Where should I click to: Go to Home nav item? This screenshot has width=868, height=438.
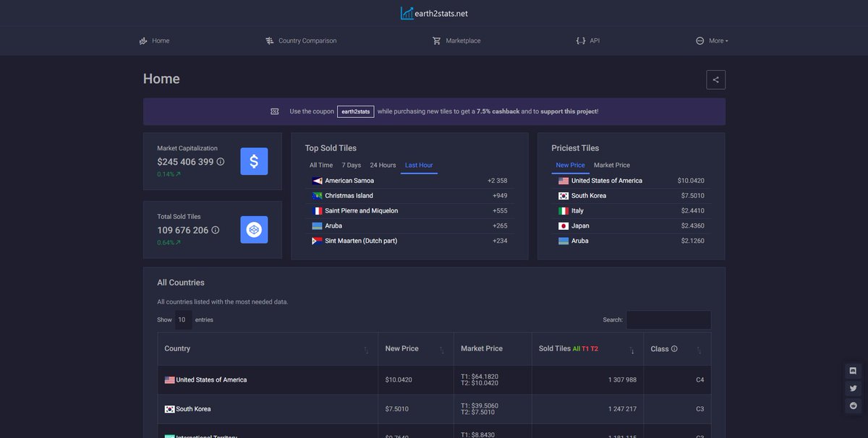pos(154,40)
